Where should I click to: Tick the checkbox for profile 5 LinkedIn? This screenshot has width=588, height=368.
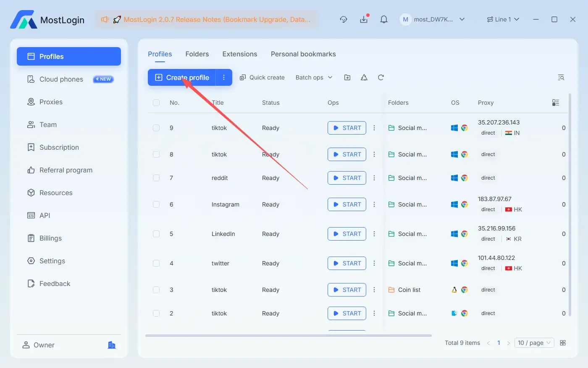tap(156, 234)
